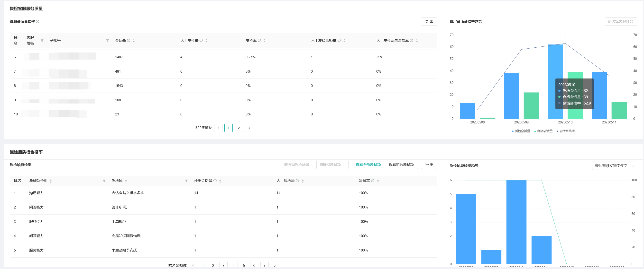This screenshot has height=269, width=644.
Task: Click 0.27% recheck rate cell
Action: [250, 57]
